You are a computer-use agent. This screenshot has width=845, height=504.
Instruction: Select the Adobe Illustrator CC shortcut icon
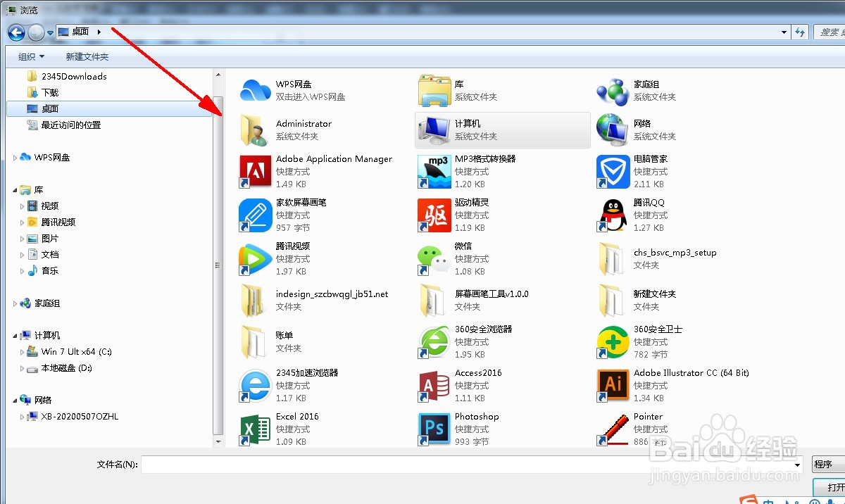[x=613, y=386]
